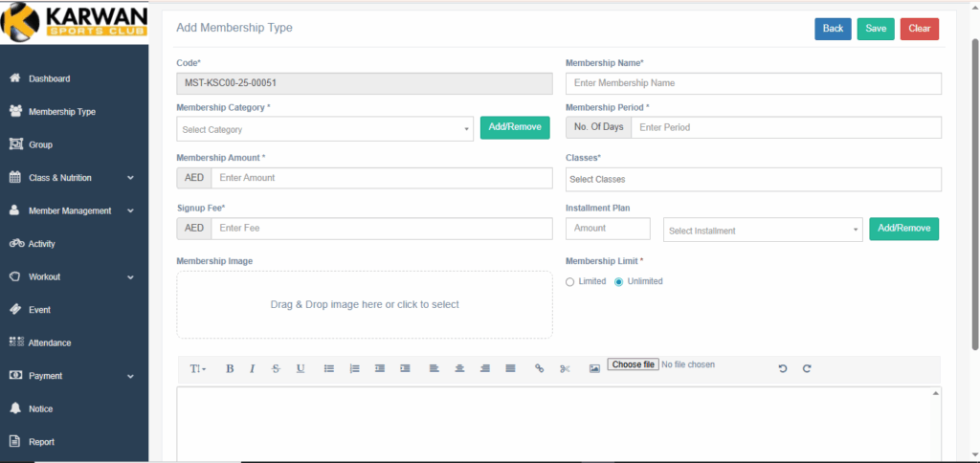
Task: Select the Unlimited membership option
Action: [x=619, y=282]
